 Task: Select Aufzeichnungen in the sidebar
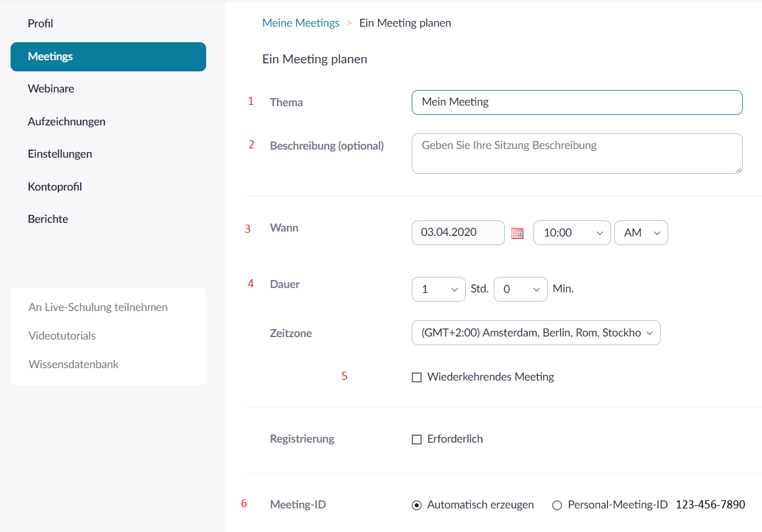tap(66, 122)
